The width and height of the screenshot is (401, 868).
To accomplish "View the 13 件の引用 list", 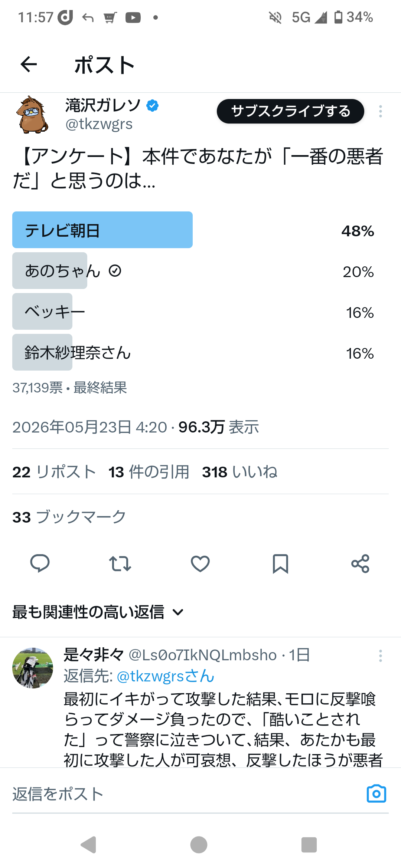I will pyautogui.click(x=149, y=472).
